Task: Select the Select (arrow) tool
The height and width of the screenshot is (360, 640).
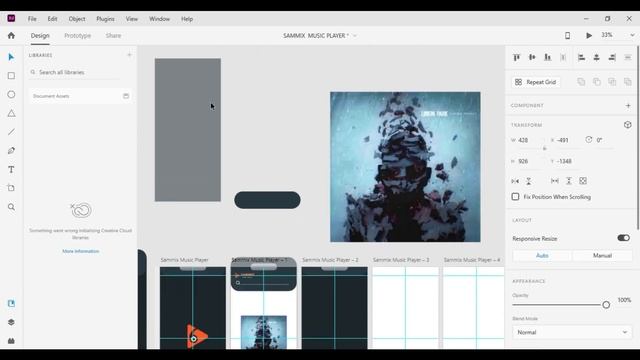Action: (11, 57)
